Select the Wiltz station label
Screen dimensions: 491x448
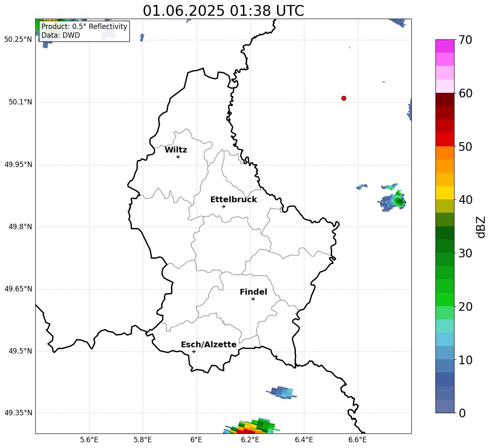point(176,150)
